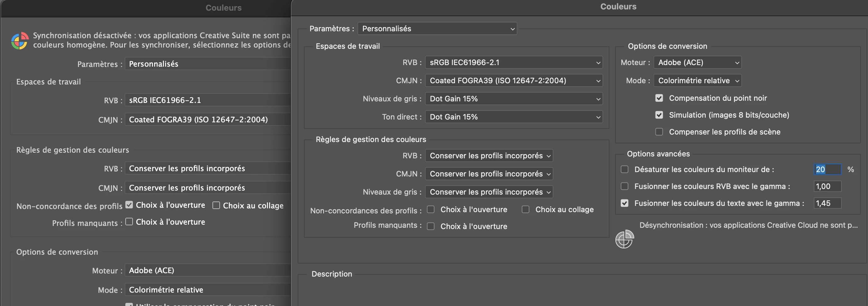This screenshot has width=868, height=306.
Task: Enable Profils manquants Choix à l'ouverture in left window
Action: [129, 222]
